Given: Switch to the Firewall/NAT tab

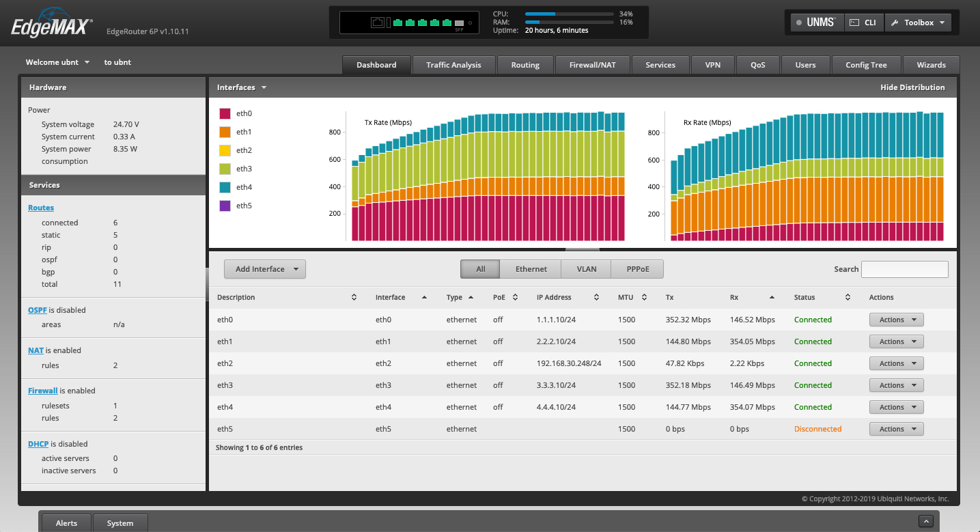Looking at the screenshot, I should pyautogui.click(x=592, y=65).
